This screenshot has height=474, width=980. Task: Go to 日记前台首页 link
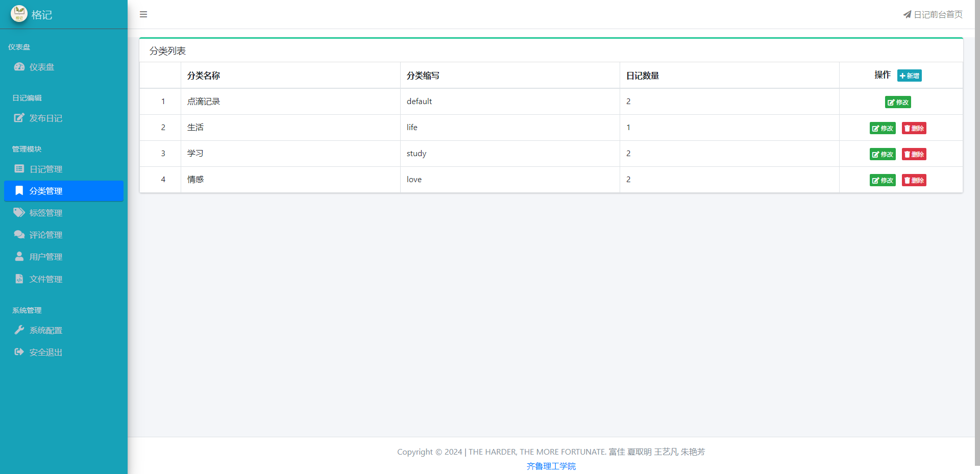click(x=933, y=14)
